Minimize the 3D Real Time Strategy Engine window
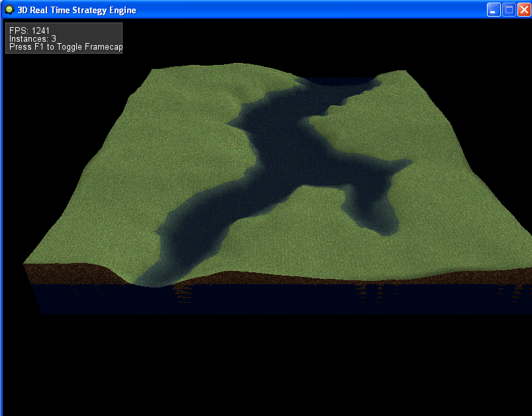532x416 pixels. point(494,10)
